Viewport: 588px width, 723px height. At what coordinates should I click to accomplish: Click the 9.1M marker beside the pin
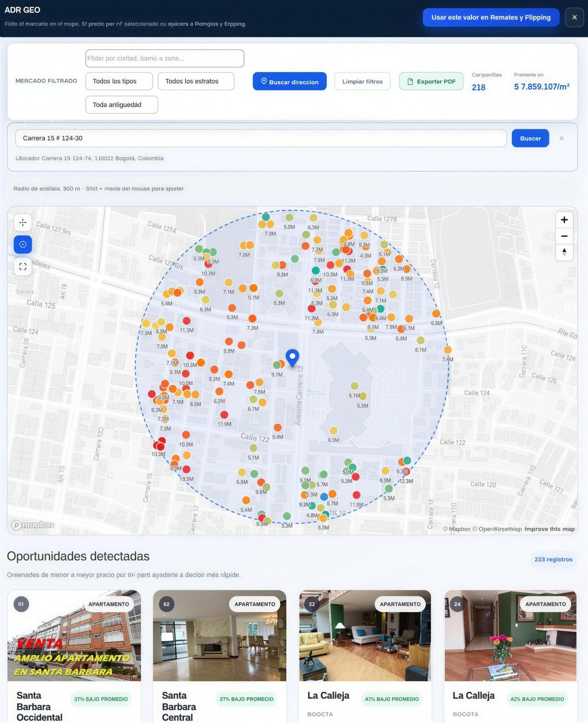[277, 365]
